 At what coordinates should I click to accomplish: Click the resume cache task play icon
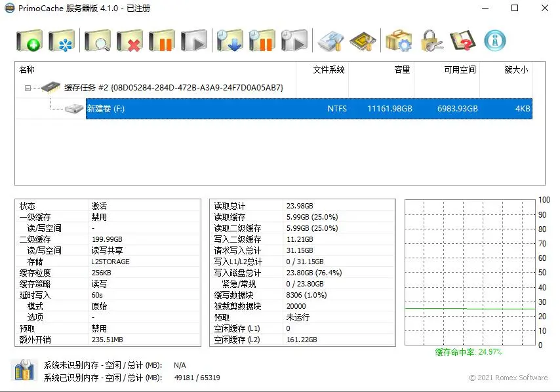pyautogui.click(x=194, y=41)
